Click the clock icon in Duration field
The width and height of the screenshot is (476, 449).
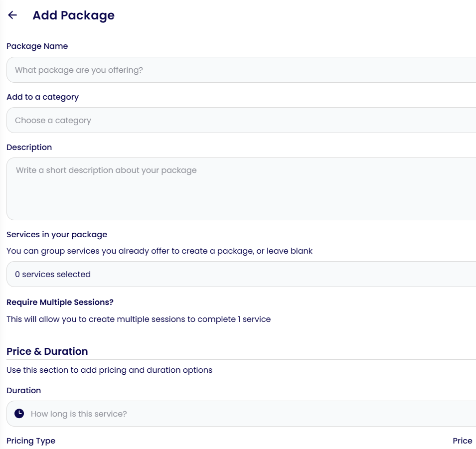click(x=19, y=414)
